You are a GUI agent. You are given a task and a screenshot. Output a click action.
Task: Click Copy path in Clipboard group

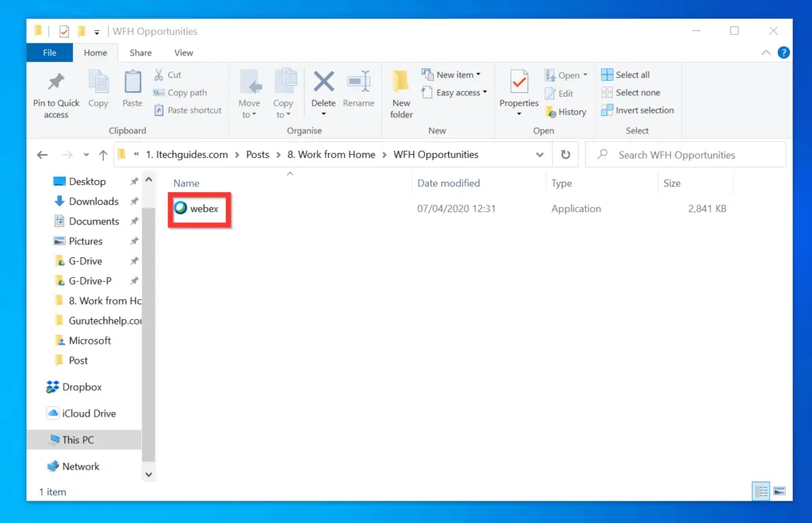tap(180, 93)
